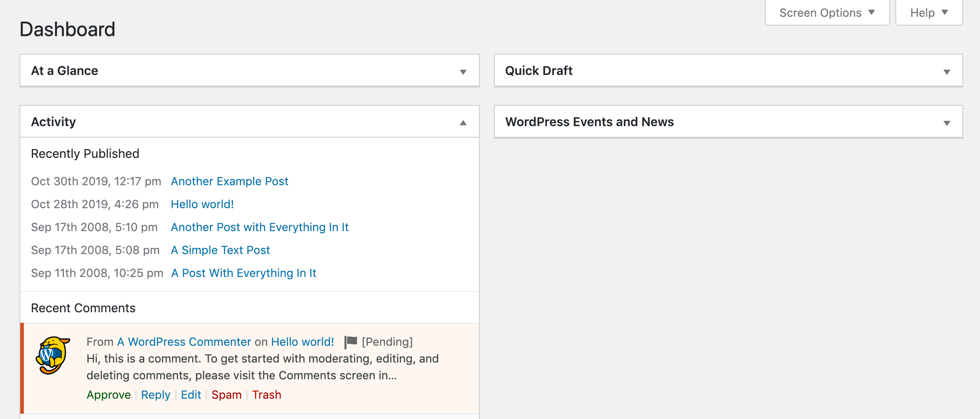Open Another Post with Everything In It

coord(260,227)
